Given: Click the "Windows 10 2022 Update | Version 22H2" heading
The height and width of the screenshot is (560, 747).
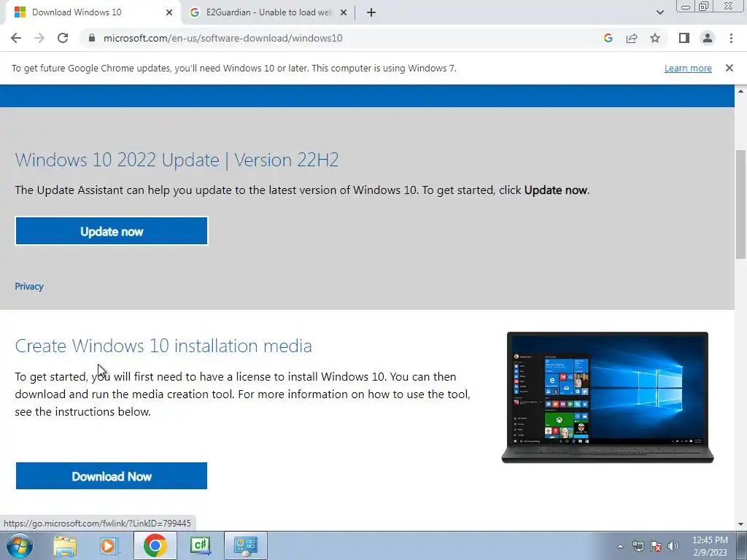Looking at the screenshot, I should point(177,160).
